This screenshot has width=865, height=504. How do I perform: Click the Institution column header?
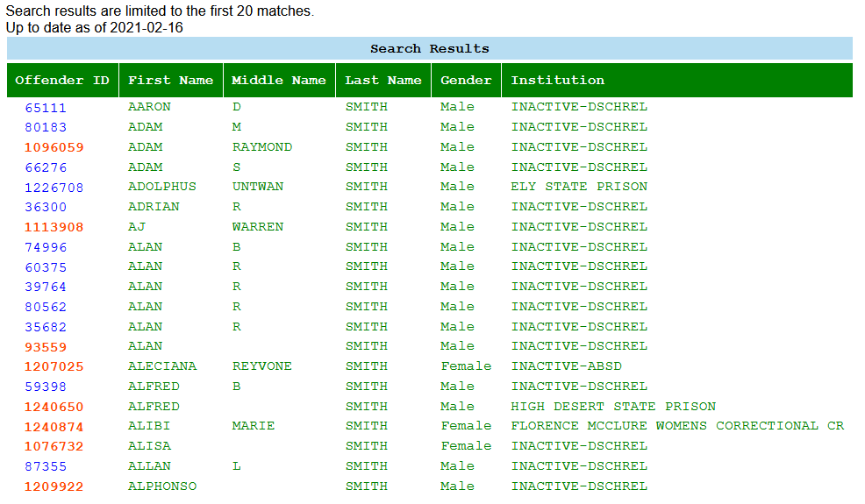558,80
